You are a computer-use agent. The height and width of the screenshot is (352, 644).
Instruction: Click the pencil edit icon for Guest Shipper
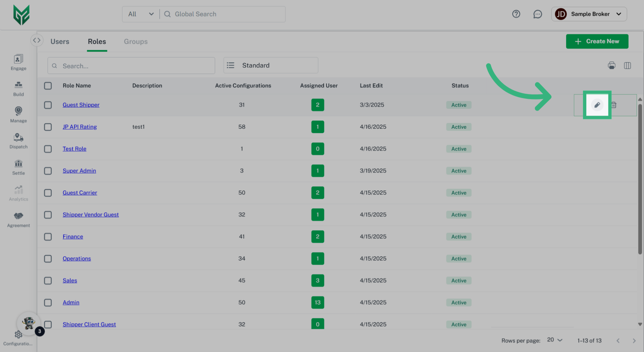pos(597,105)
